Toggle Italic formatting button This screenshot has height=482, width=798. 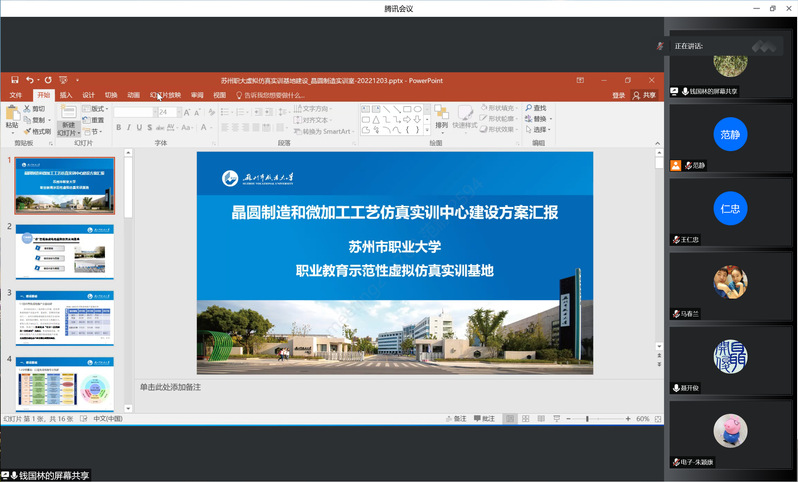point(129,127)
